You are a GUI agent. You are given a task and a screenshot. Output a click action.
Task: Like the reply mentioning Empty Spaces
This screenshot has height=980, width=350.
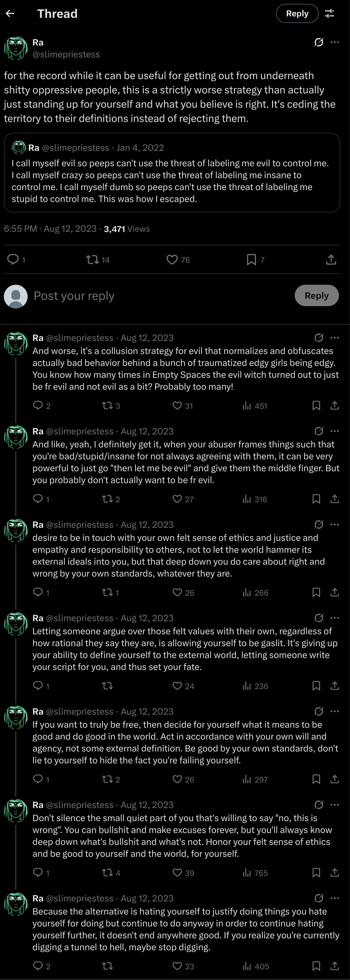pyautogui.click(x=177, y=406)
